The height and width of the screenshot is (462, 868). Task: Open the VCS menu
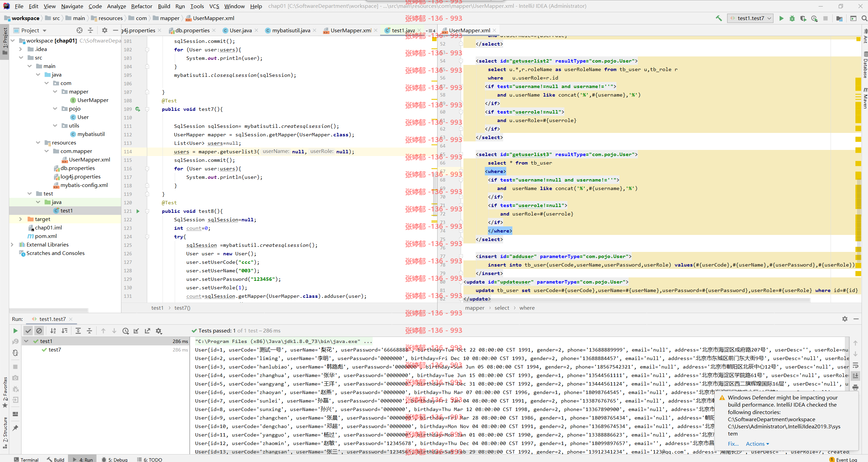[x=214, y=6]
